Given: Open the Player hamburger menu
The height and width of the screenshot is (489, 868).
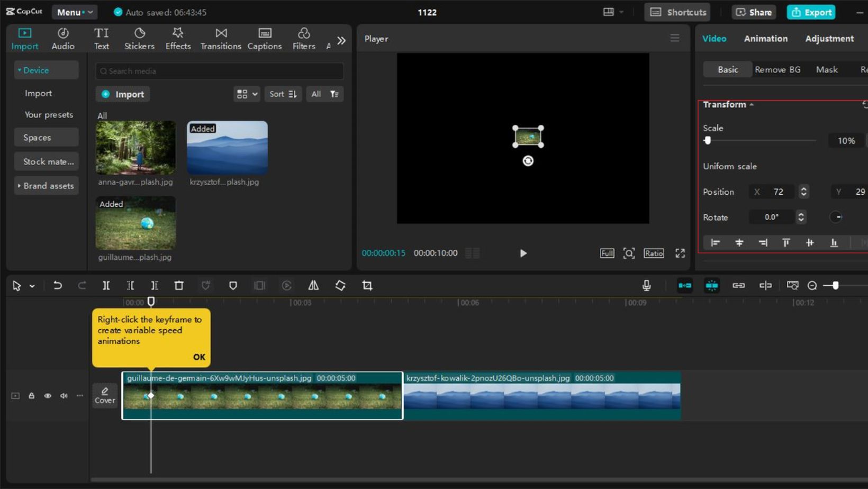Looking at the screenshot, I should [x=674, y=38].
